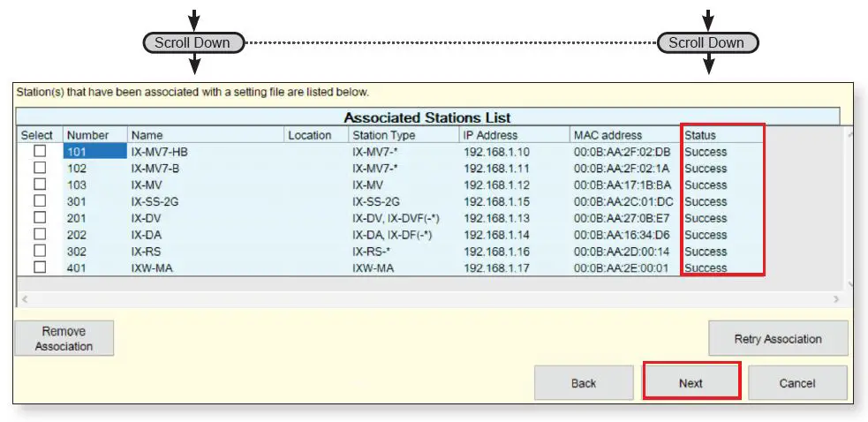Click the Status column header
This screenshot has width=868, height=422.
click(700, 135)
